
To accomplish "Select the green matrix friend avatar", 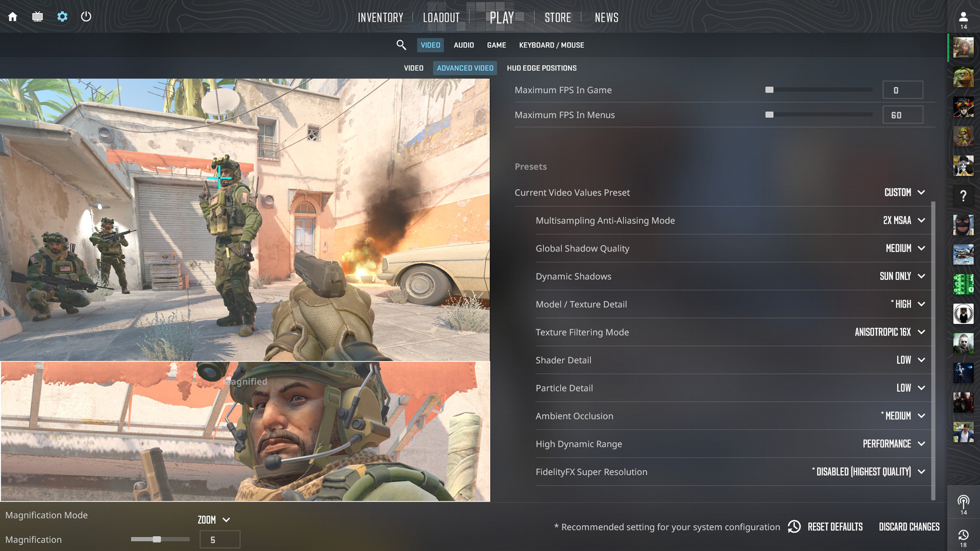I will tap(963, 284).
